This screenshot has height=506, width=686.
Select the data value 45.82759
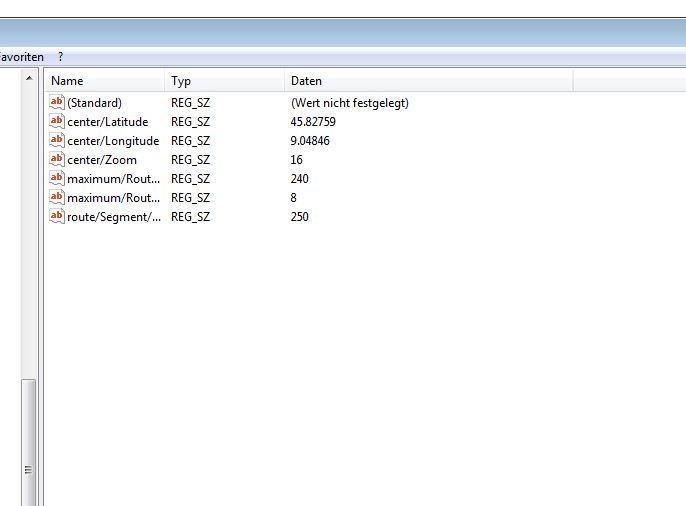click(x=313, y=122)
